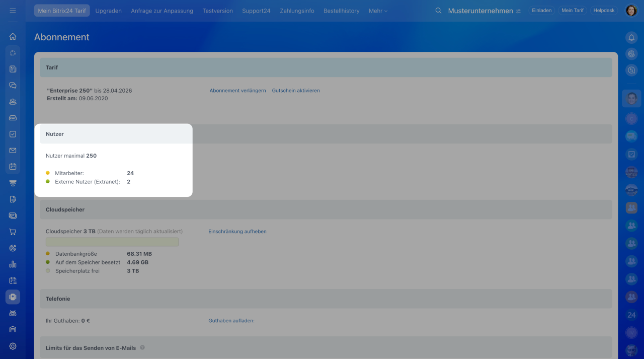Viewport: 644px width, 359px height.
Task: Open the settings gear icon in the sidebar
Action: click(x=13, y=346)
